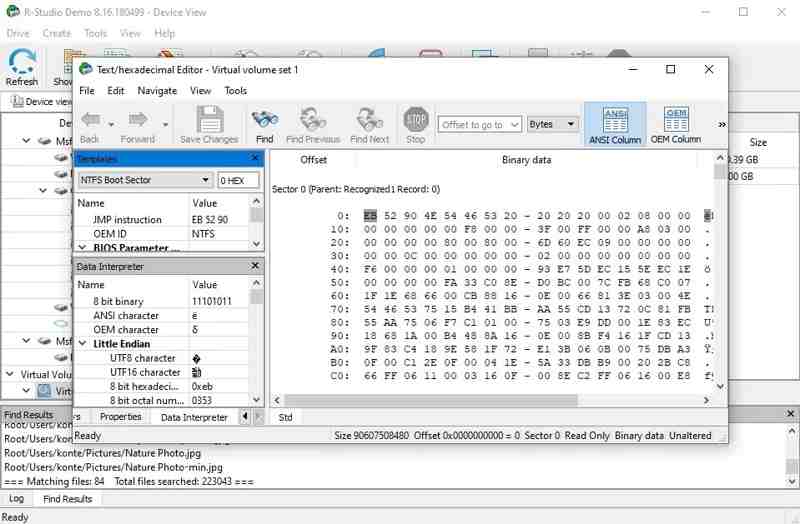Select Nature Photo.jpg in find results
The width and height of the screenshot is (800, 524).
(x=103, y=453)
